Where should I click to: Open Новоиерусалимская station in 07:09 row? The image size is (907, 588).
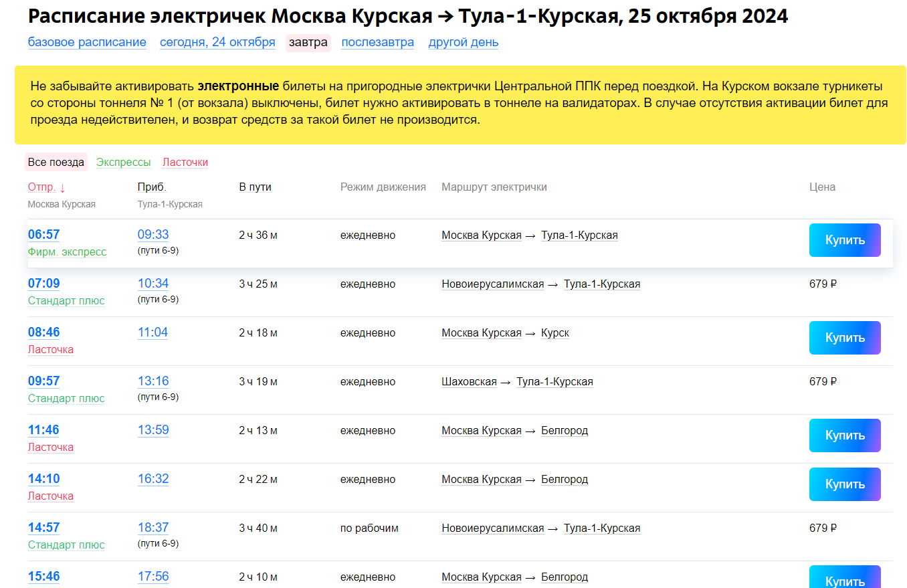click(x=493, y=284)
